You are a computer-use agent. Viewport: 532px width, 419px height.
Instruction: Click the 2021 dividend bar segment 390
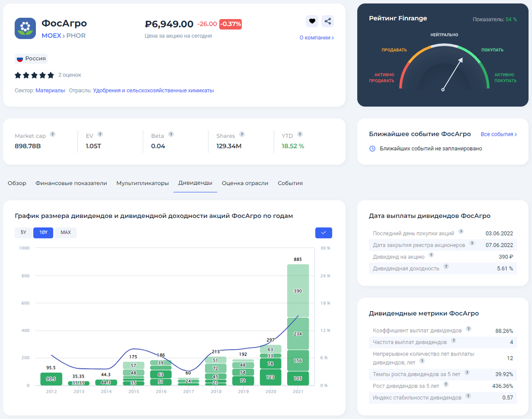[298, 291]
